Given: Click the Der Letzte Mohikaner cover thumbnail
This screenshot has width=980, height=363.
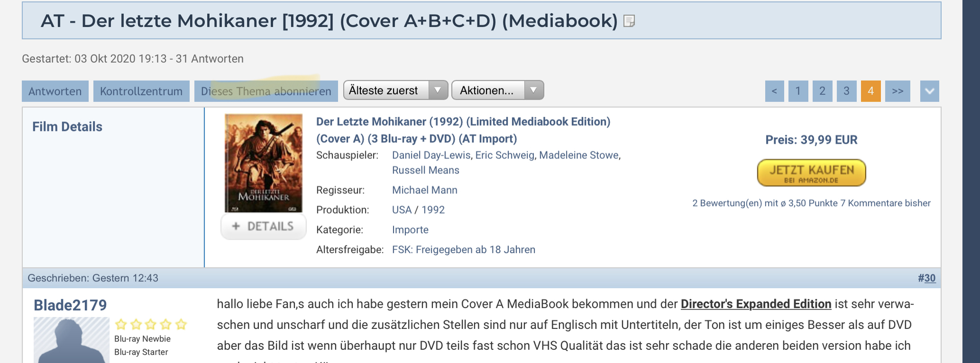Looking at the screenshot, I should coord(263,163).
